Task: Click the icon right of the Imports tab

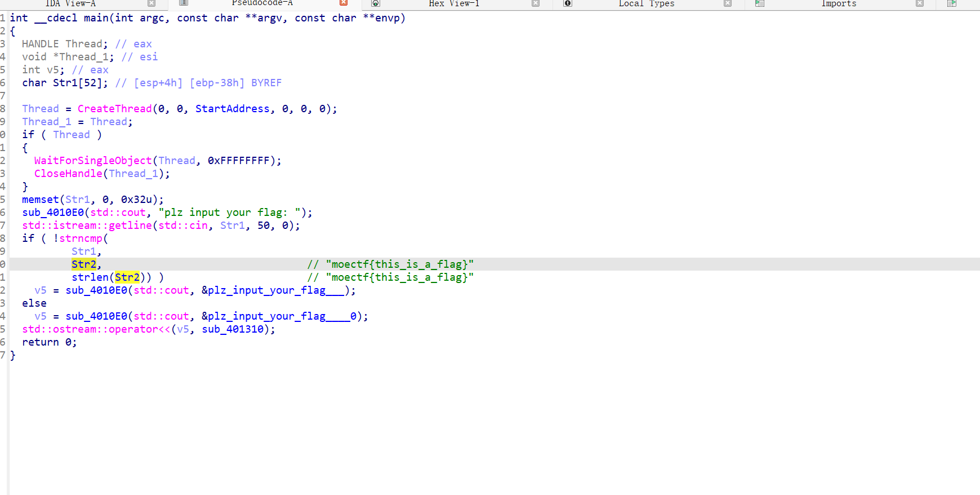Action: [x=952, y=3]
